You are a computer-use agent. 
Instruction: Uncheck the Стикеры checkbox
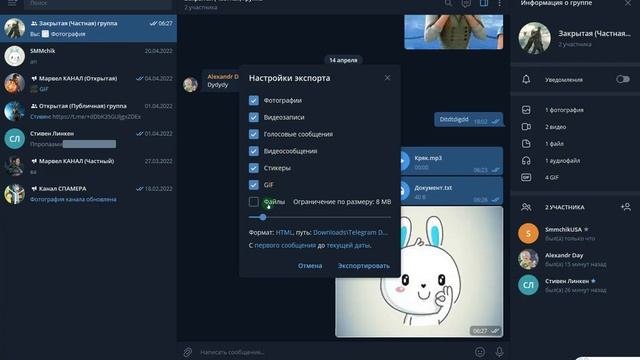253,168
